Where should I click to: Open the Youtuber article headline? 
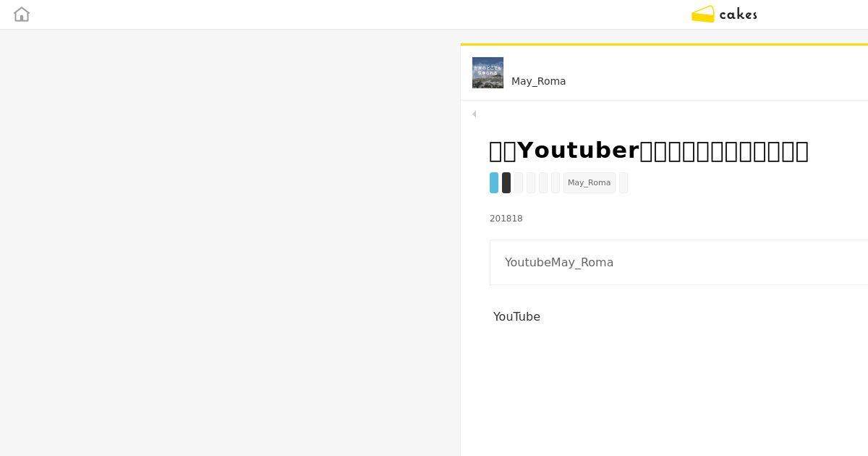tap(649, 151)
